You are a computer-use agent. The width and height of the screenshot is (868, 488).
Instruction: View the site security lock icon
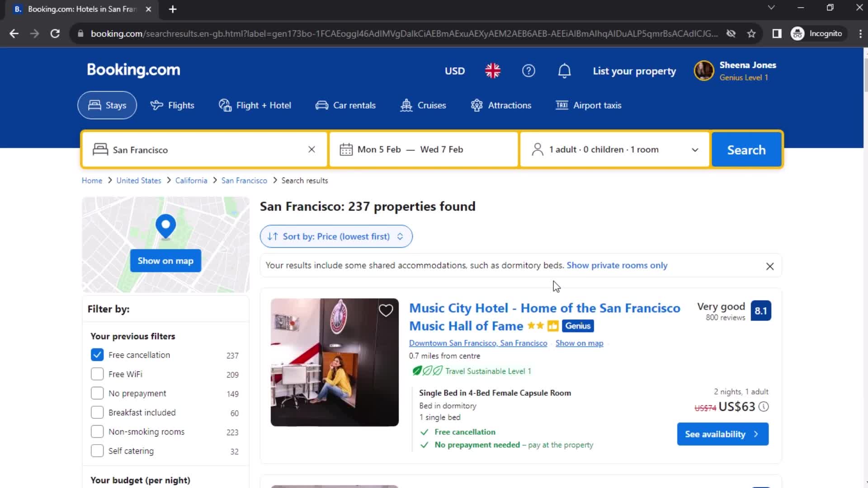point(80,33)
